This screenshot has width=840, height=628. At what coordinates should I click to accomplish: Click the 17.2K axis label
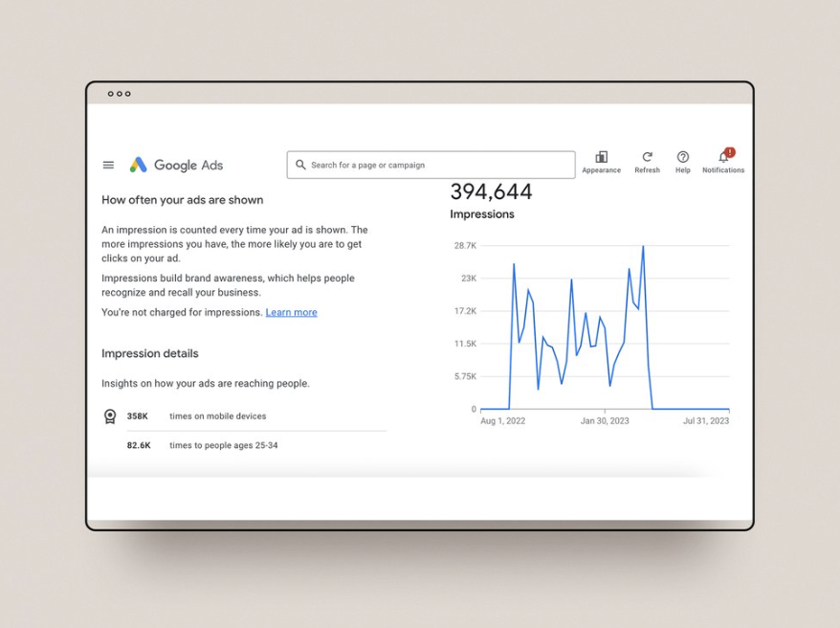point(465,311)
